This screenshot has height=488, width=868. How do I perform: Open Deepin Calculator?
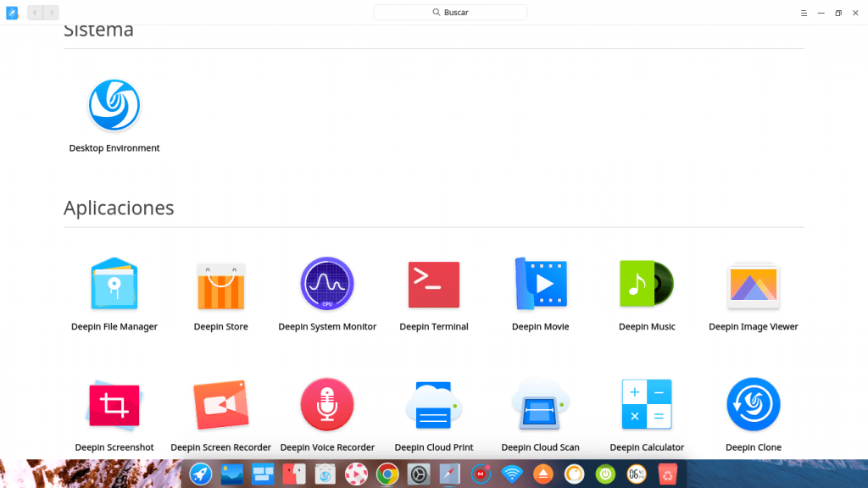pyautogui.click(x=647, y=404)
